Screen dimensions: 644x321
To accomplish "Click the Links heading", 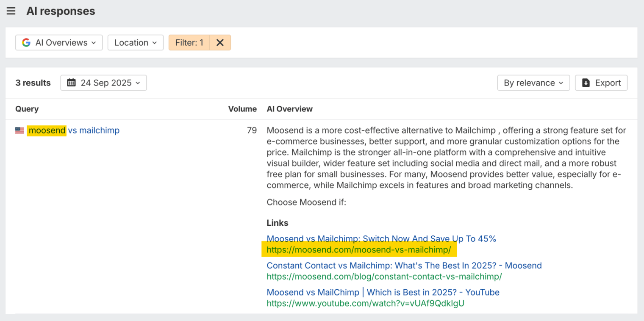I will click(x=278, y=223).
